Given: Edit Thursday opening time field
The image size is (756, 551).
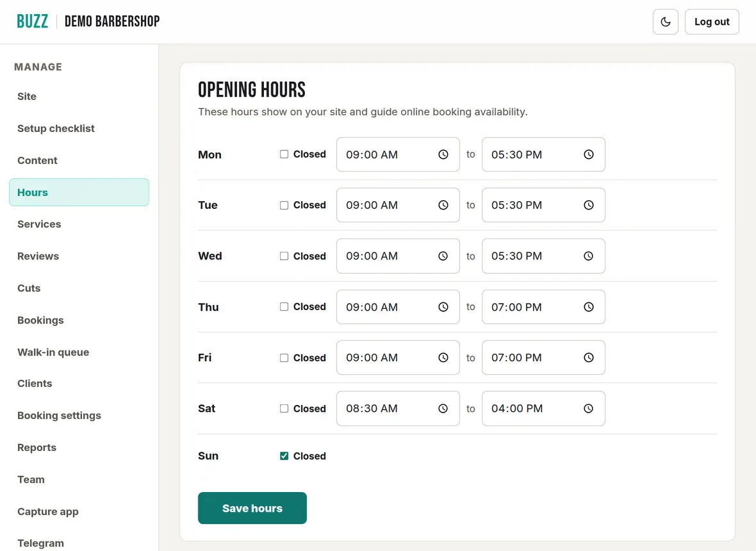Looking at the screenshot, I should point(398,307).
